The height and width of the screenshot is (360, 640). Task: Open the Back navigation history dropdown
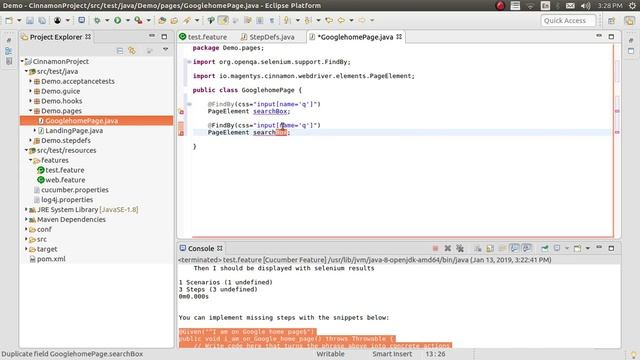[351, 20]
